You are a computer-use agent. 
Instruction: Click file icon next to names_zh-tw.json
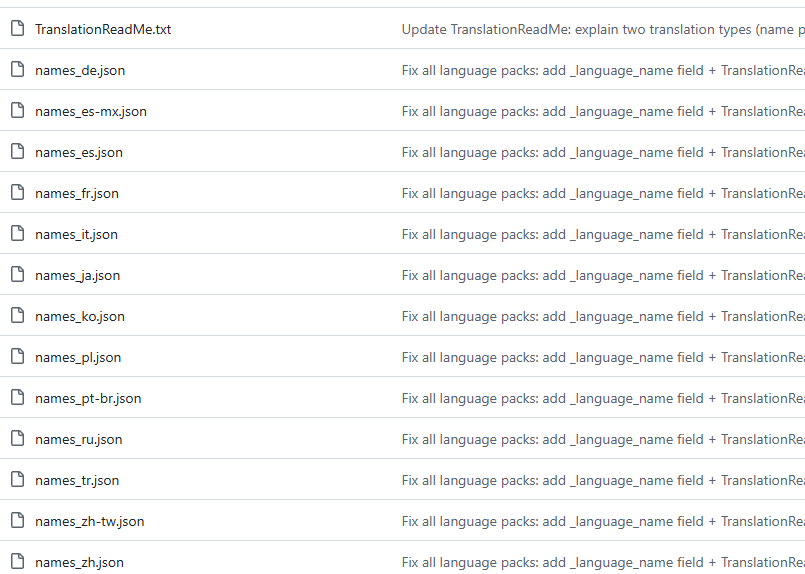(x=17, y=521)
